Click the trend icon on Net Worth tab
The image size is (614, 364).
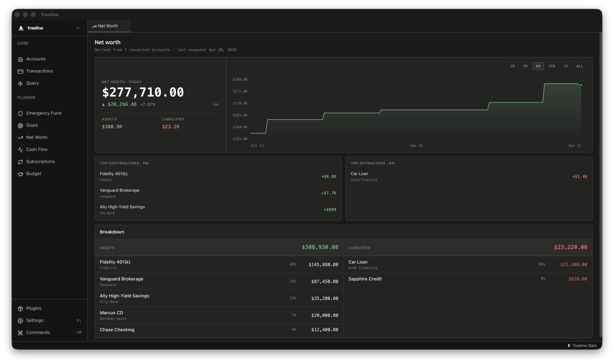[94, 26]
